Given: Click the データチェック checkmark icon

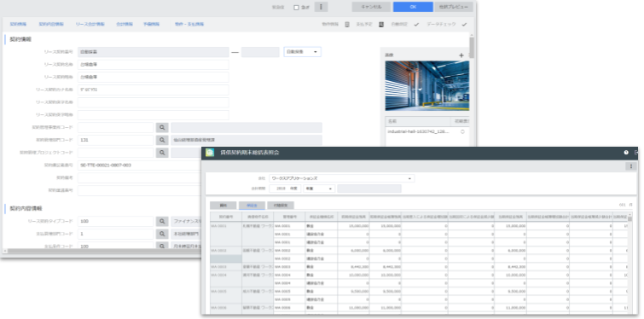Looking at the screenshot, I should point(464,25).
